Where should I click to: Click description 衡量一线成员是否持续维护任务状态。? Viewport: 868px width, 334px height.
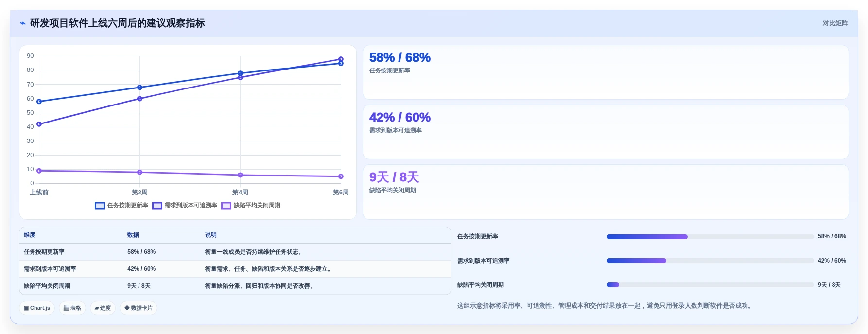(255, 252)
